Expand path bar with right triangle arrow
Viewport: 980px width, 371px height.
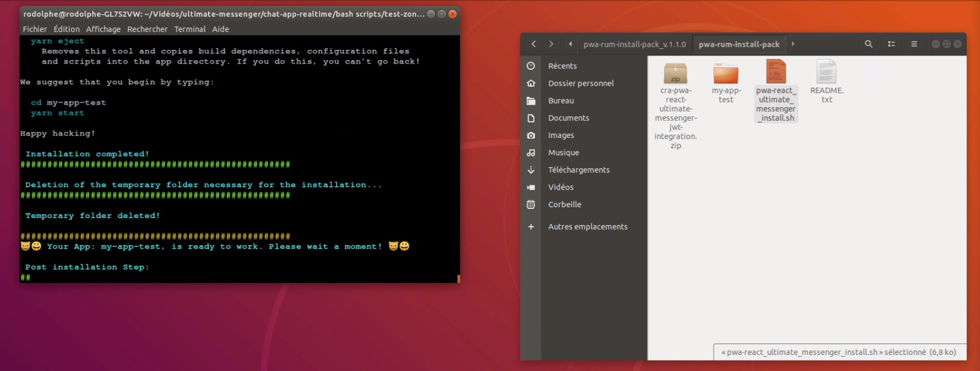[793, 44]
